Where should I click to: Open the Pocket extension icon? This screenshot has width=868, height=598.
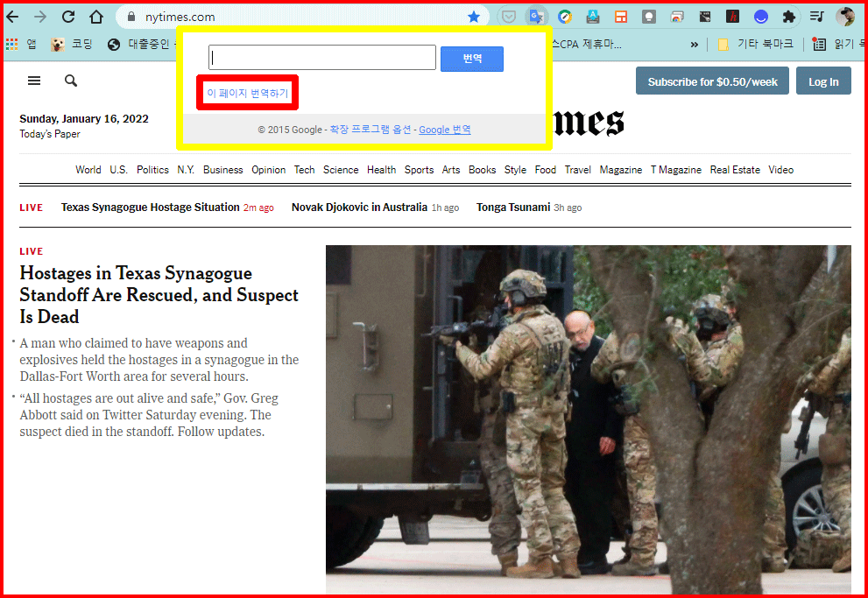pyautogui.click(x=508, y=18)
